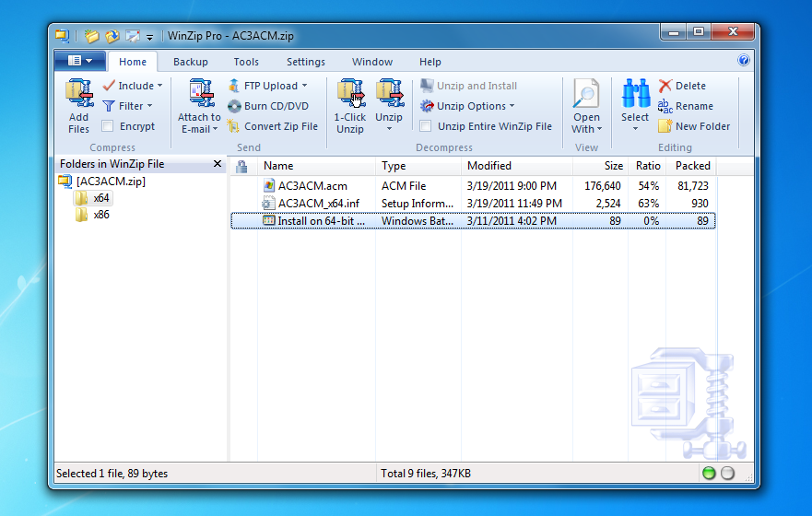
Task: Click the Unzip and Install icon
Action: pos(427,86)
